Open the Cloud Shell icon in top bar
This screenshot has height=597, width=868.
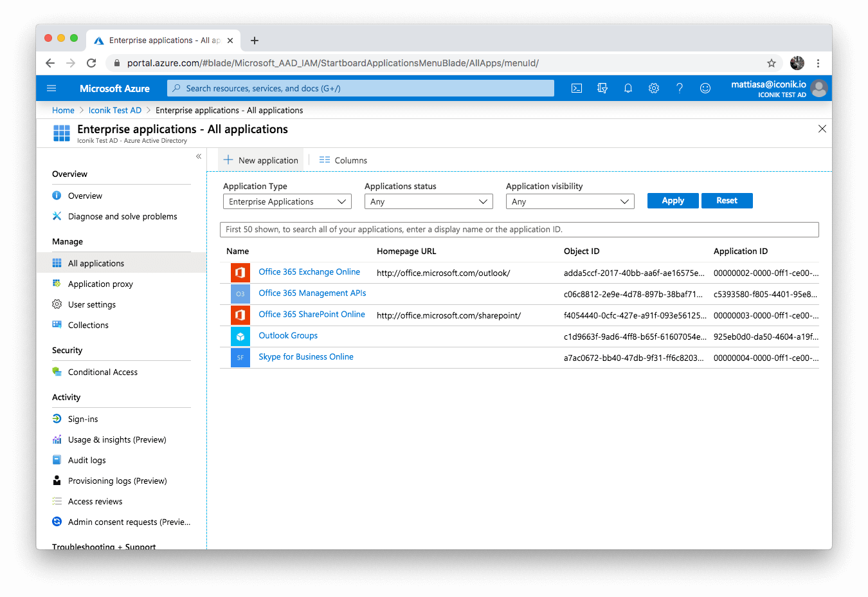coord(576,88)
